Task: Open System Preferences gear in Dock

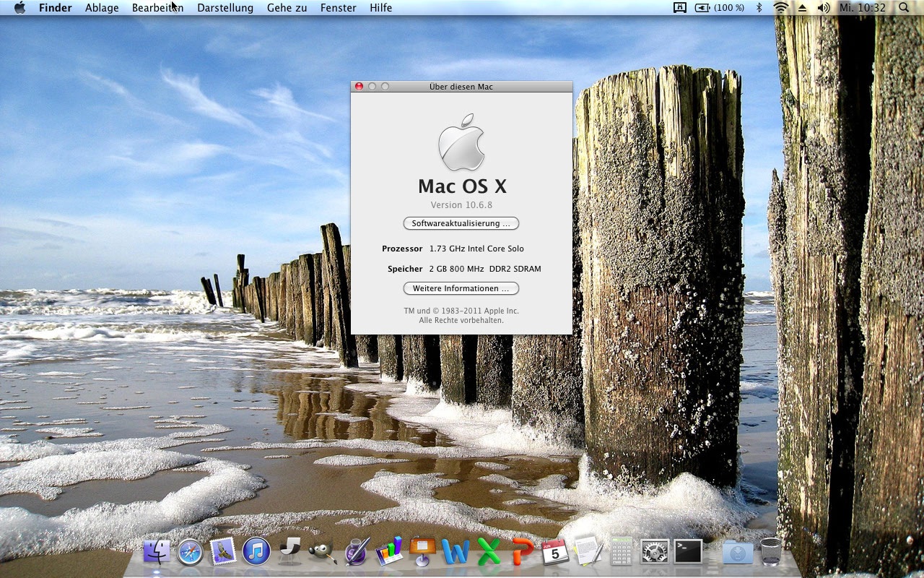Action: pyautogui.click(x=655, y=552)
